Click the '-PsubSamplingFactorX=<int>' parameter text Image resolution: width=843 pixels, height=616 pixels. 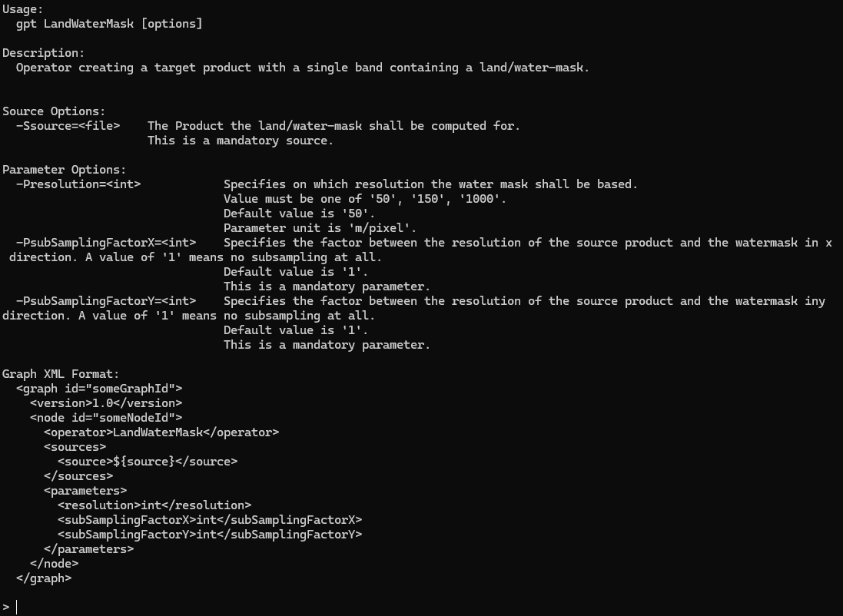(x=106, y=243)
